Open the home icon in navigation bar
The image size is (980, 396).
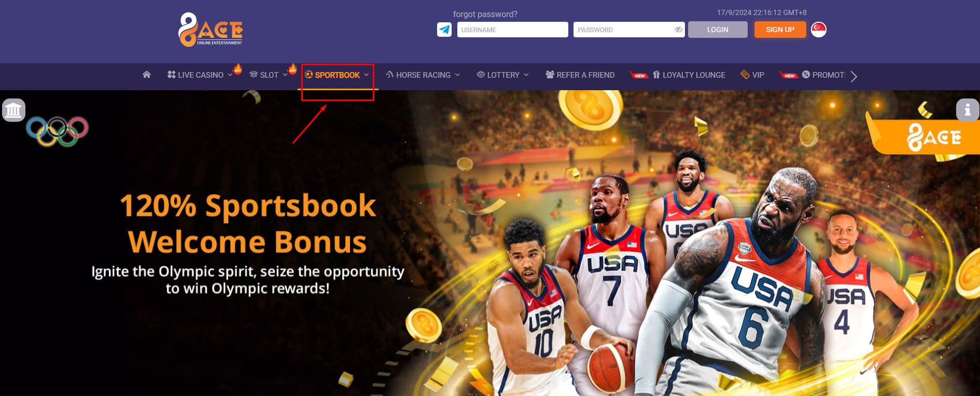point(147,75)
